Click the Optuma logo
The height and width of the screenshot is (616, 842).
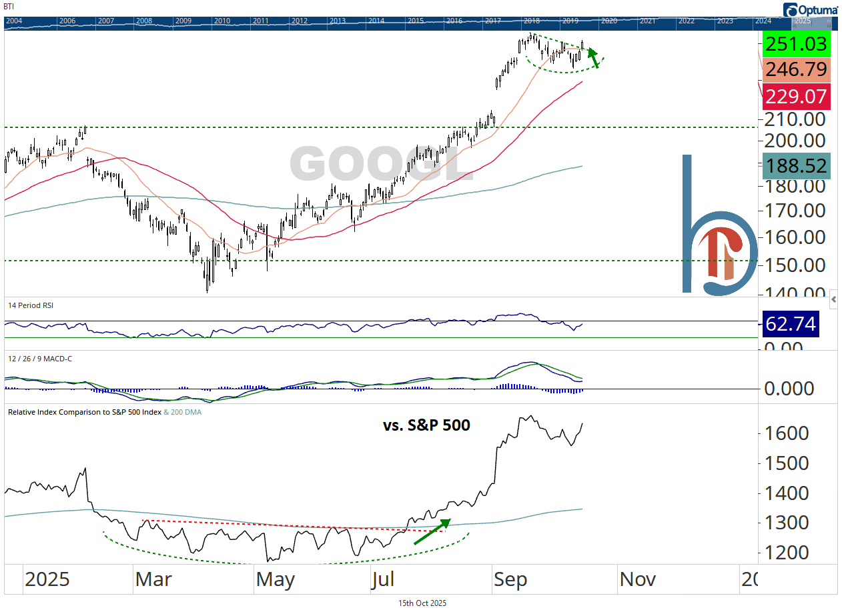811,9
